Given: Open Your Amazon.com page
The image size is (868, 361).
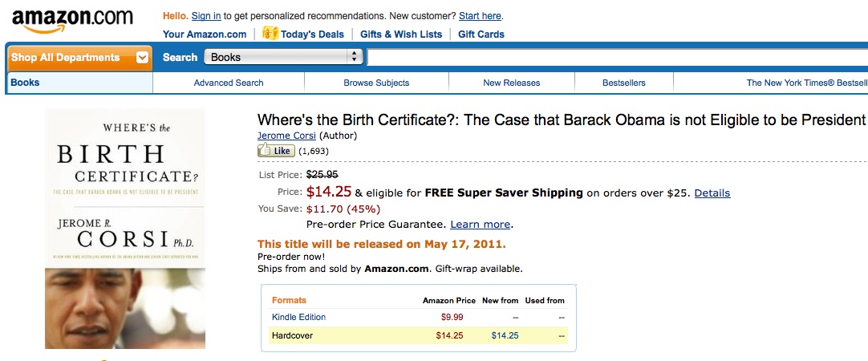Looking at the screenshot, I should point(205,34).
